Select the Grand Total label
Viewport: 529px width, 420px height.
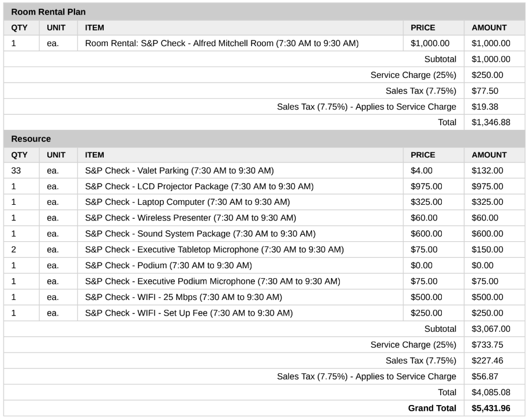click(x=432, y=408)
